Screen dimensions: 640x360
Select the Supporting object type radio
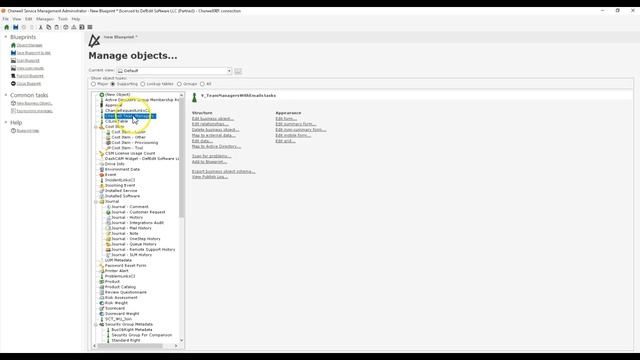[113, 84]
